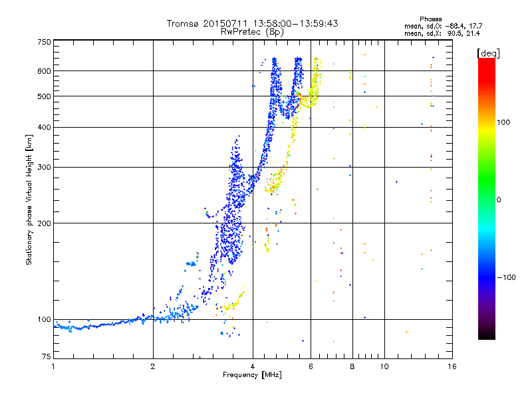Click the x-axis tick label '4'
This screenshot has height=399, width=532.
coord(253,366)
